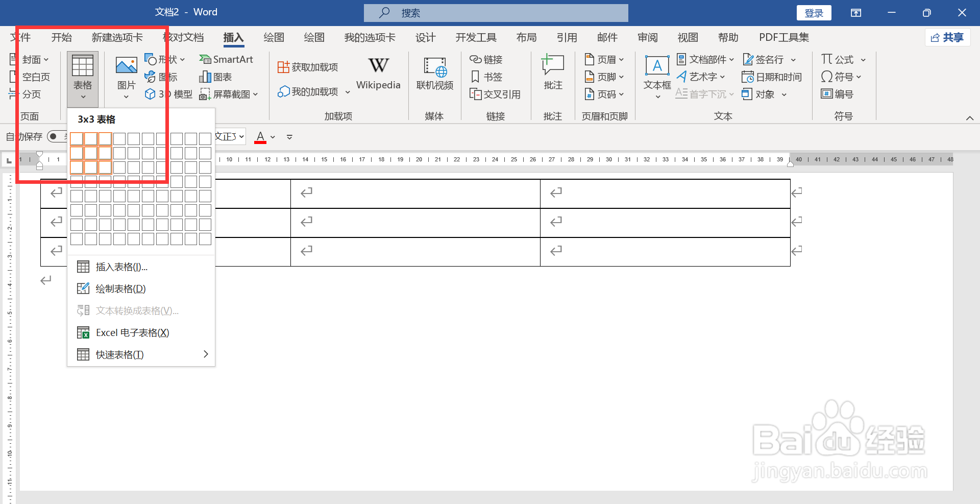Insert a SmartArt graphic
The width and height of the screenshot is (980, 504).
(x=226, y=59)
